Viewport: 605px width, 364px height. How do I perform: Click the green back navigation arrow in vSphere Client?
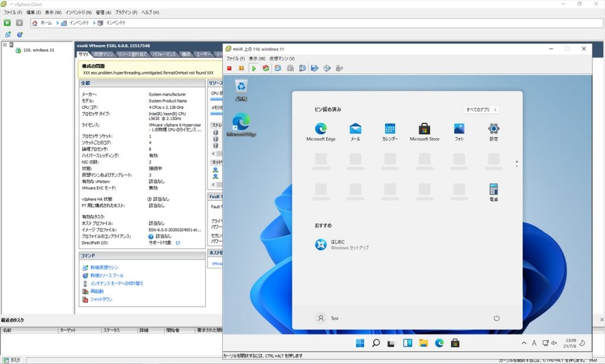[7, 23]
